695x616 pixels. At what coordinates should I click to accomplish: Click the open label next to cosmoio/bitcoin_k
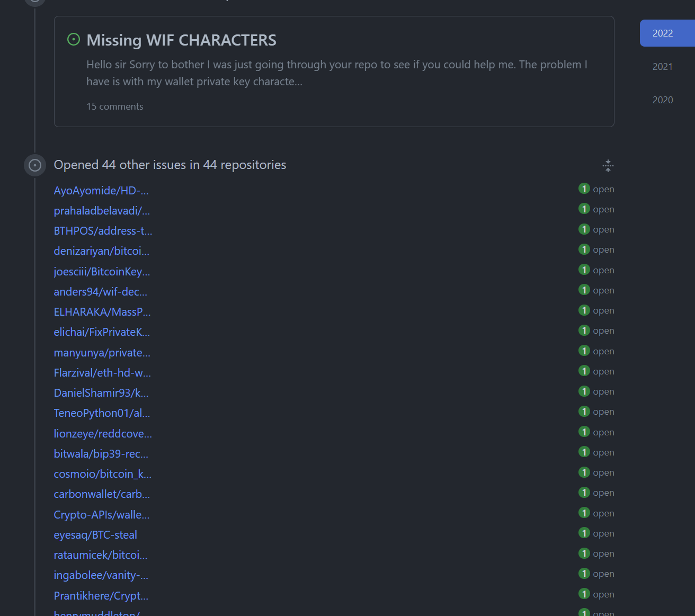coord(603,472)
